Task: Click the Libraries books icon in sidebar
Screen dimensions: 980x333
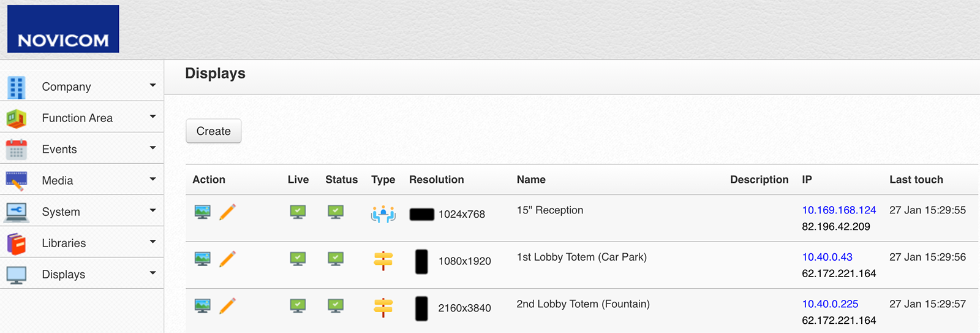Action: click(17, 243)
